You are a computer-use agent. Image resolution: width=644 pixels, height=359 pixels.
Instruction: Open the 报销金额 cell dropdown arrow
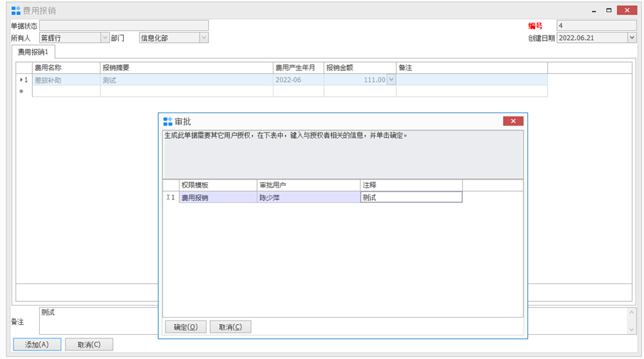tap(390, 80)
